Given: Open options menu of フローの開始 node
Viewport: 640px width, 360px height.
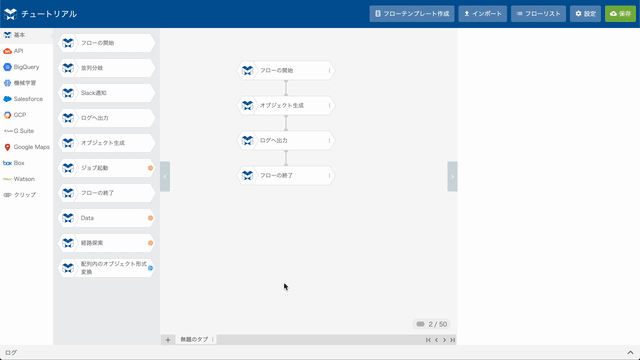Looking at the screenshot, I should pos(329,71).
